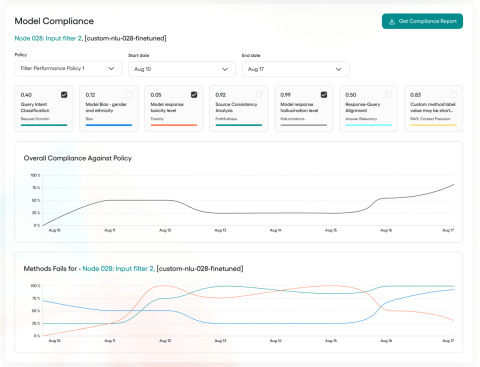Viewport: 480px width, 367px height.
Task: Select the Source Consistency Analysis metric card
Action: (x=239, y=109)
